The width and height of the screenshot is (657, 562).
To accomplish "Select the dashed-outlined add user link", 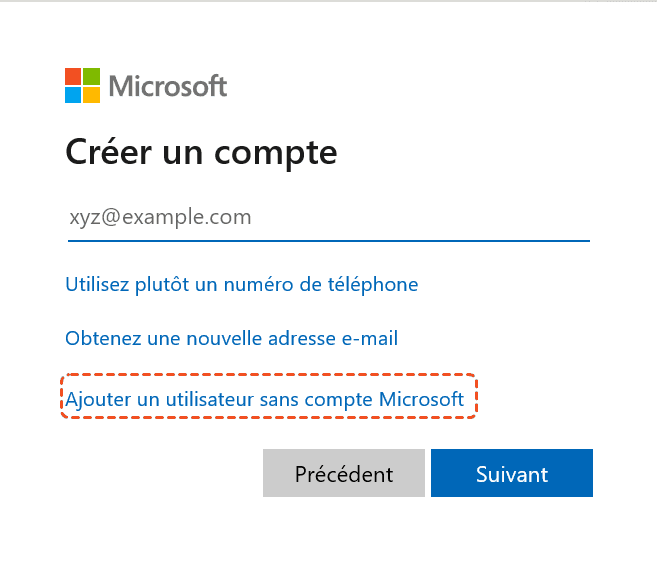I will (265, 399).
